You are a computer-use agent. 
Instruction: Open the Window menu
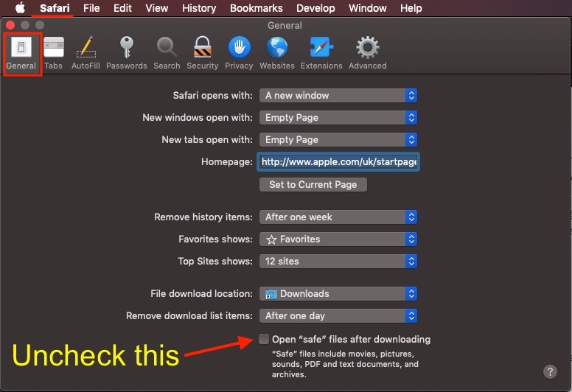(367, 8)
